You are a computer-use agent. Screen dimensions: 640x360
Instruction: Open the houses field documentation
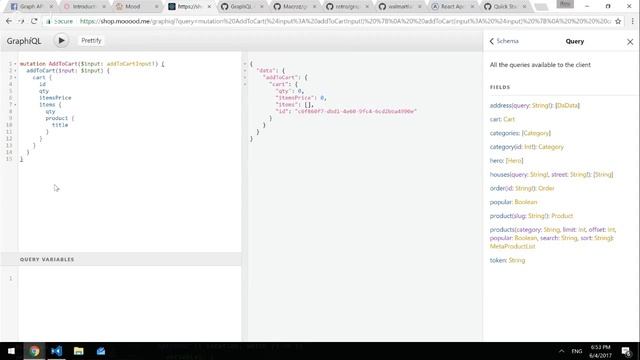(x=500, y=175)
